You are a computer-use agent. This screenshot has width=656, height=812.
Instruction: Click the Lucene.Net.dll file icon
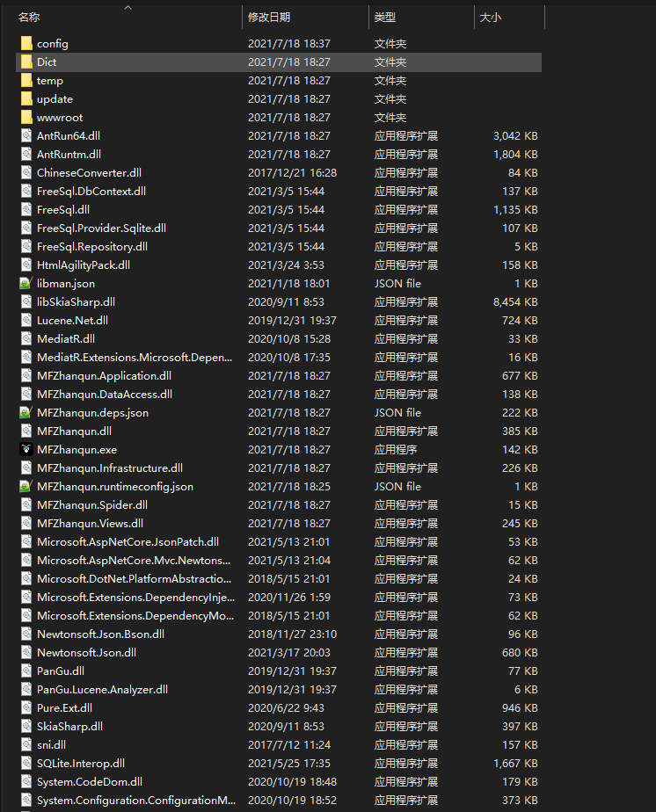(26, 321)
